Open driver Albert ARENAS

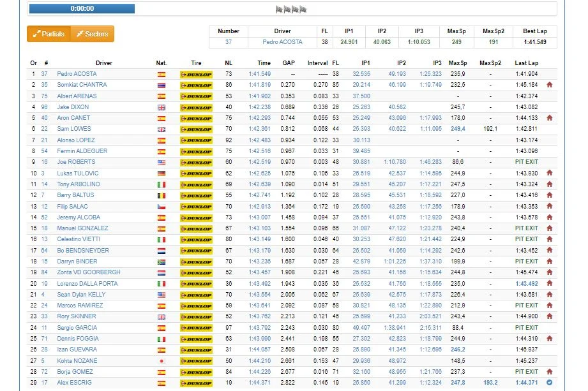(77, 96)
